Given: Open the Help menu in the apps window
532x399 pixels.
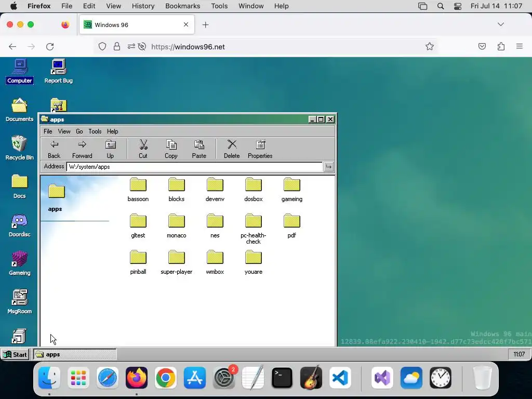Looking at the screenshot, I should point(113,131).
